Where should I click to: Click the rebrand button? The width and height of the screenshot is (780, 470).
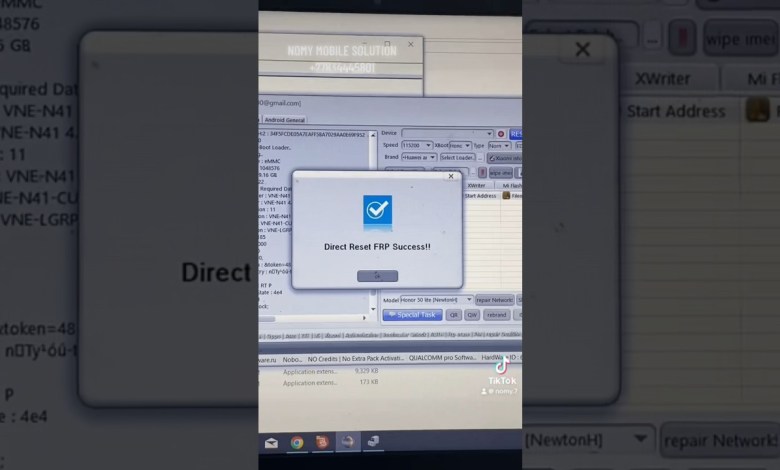tap(497, 314)
